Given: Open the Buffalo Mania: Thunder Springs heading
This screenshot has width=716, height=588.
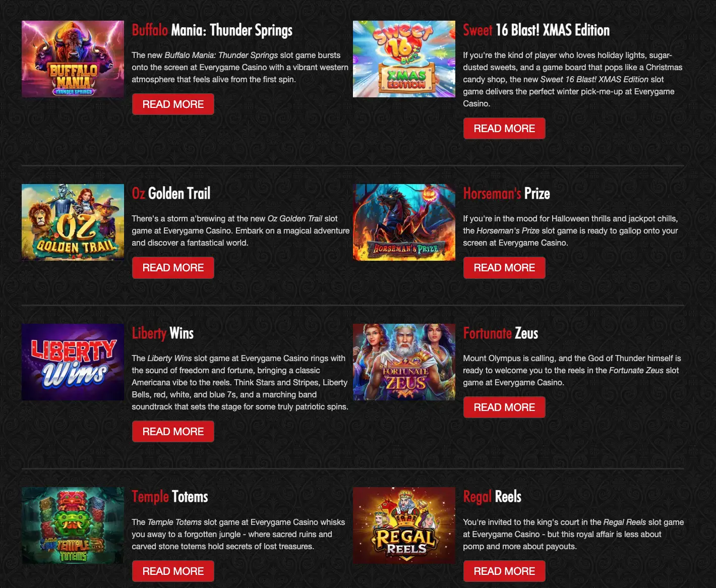Looking at the screenshot, I should click(212, 30).
